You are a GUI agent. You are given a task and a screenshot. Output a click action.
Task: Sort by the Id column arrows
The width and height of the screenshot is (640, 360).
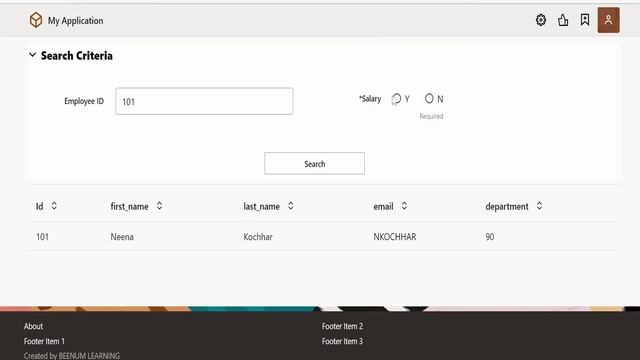pos(54,206)
